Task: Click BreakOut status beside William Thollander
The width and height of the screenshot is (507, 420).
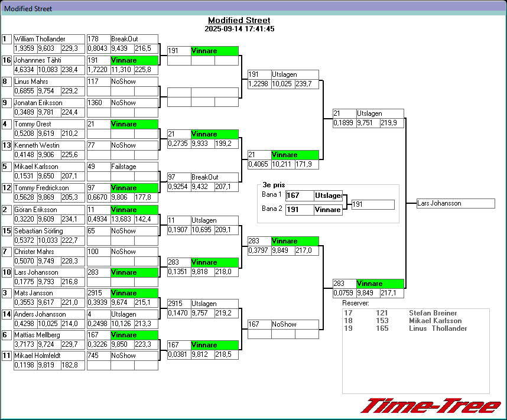Action: (x=134, y=39)
